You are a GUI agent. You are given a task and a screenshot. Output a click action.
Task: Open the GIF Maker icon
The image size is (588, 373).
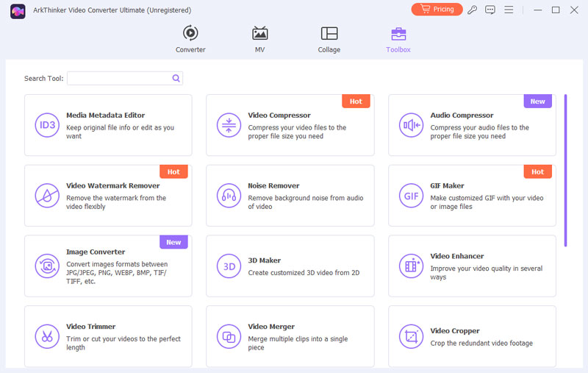[x=411, y=196]
